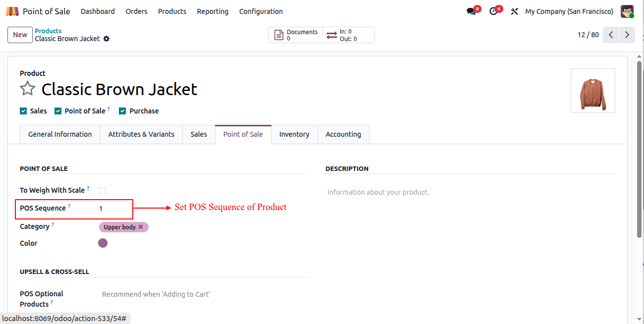Click the In/Out transfers smart button
Image resolution: width=644 pixels, height=324 pixels.
(348, 35)
